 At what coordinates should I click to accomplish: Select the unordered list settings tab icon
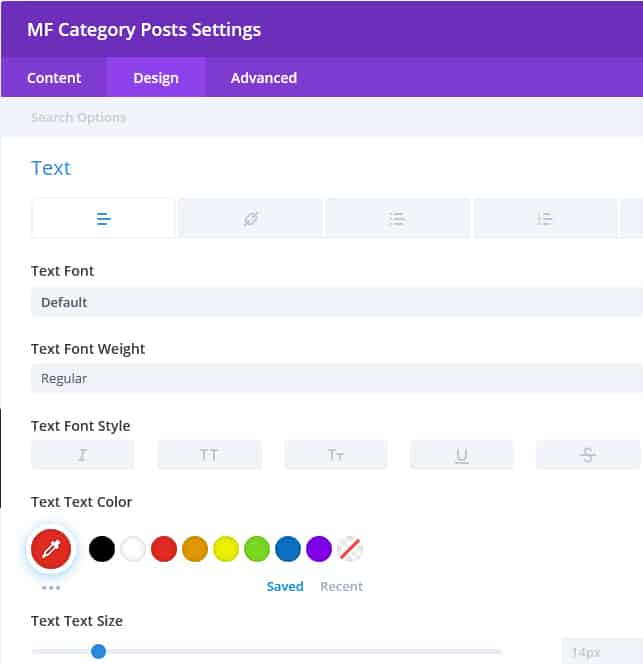[x=397, y=218]
